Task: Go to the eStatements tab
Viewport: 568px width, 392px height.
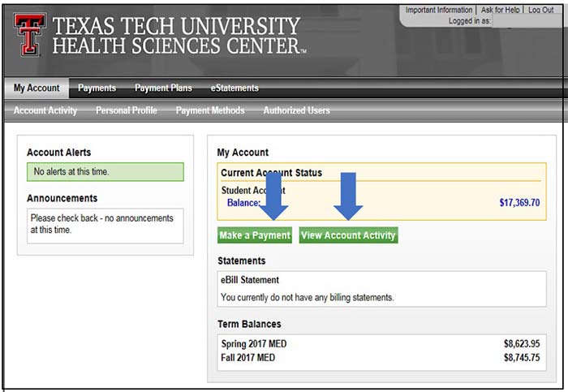Action: (235, 88)
